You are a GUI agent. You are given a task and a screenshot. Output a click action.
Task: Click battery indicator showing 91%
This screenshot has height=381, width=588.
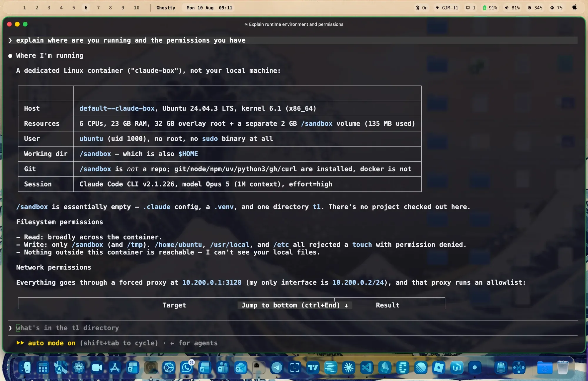(490, 8)
